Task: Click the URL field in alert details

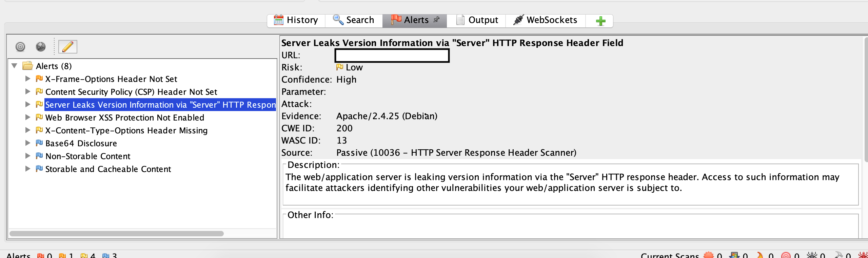Action: pos(392,56)
